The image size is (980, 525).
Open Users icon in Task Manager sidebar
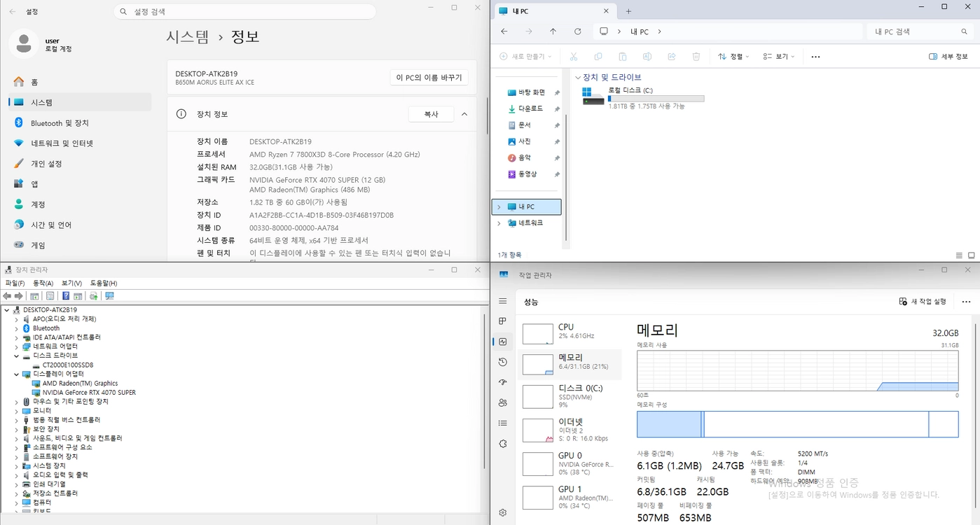coord(502,402)
